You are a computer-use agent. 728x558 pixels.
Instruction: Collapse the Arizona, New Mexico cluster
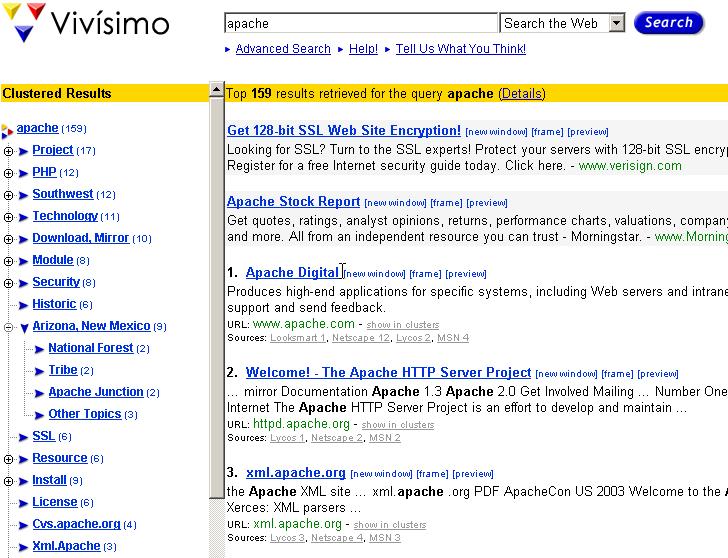click(8, 327)
